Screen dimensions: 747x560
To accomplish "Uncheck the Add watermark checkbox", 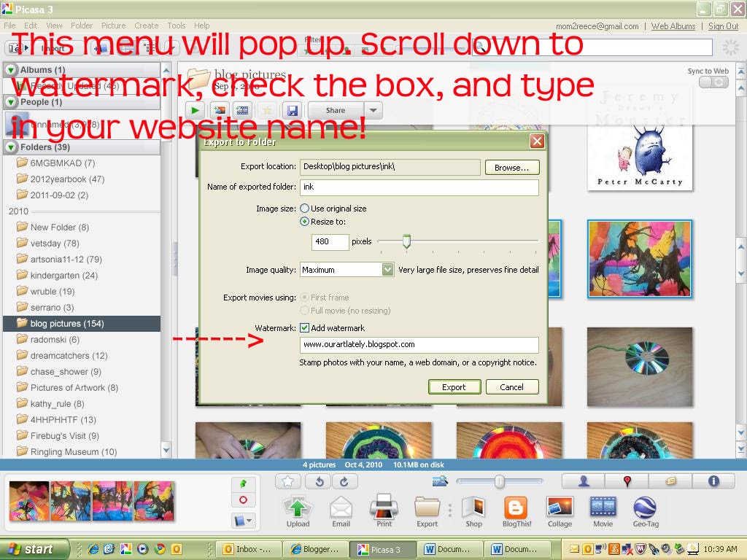I will [304, 327].
